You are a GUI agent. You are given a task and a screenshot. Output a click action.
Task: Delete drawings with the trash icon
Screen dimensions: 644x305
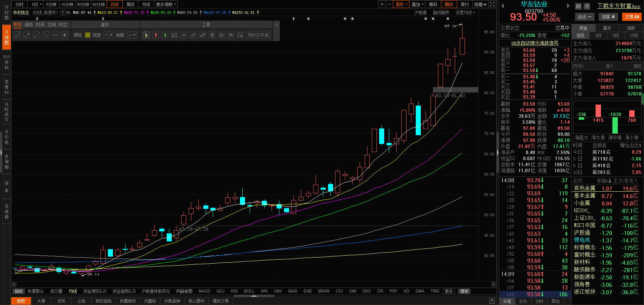tap(212, 35)
